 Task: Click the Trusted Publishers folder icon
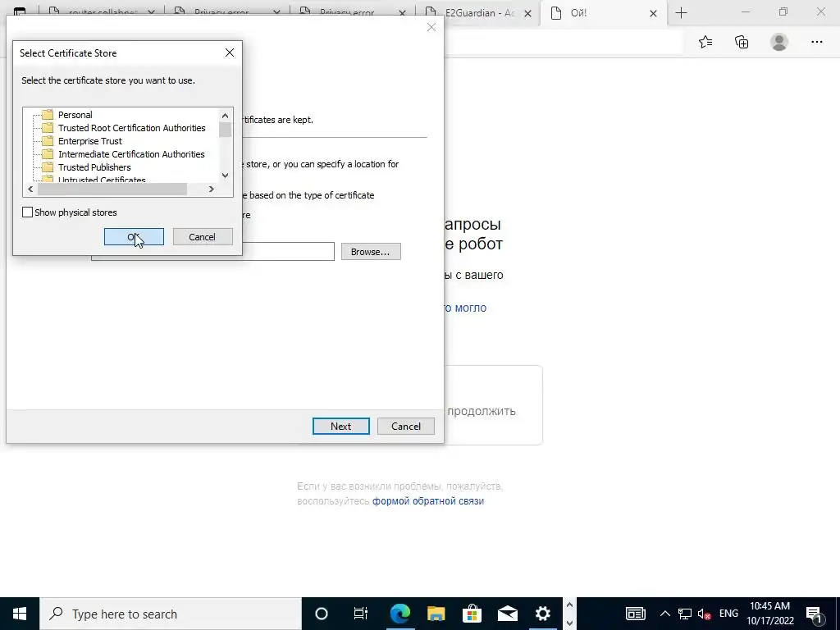pyautogui.click(x=48, y=167)
